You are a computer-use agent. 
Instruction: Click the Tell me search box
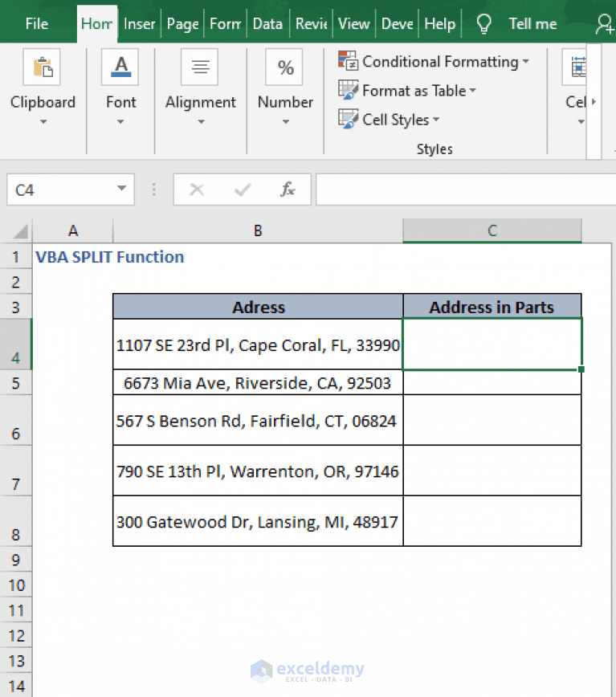532,23
